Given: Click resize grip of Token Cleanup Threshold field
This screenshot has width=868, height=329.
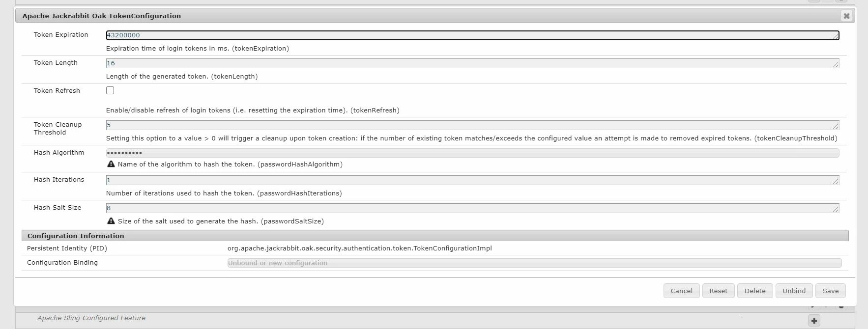Looking at the screenshot, I should pos(836,127).
